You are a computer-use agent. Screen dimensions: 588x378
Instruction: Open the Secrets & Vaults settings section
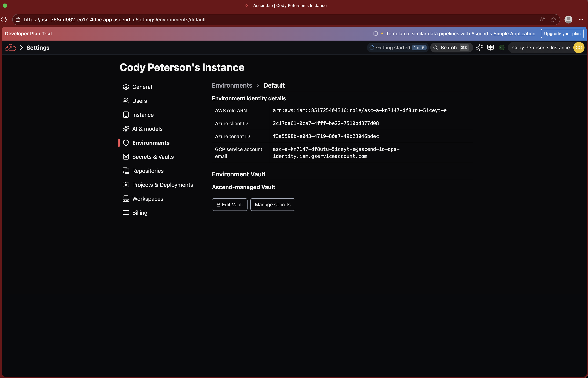(153, 157)
